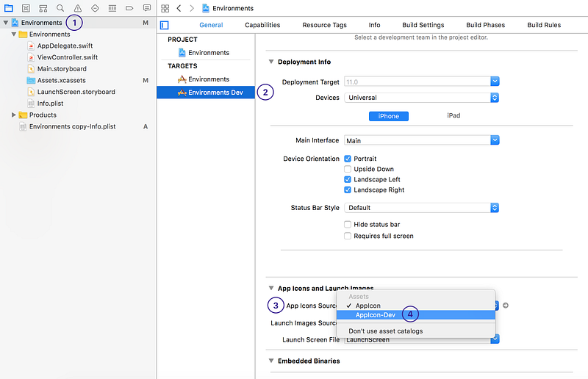Select Environments copy-Info.plist file

72,127
